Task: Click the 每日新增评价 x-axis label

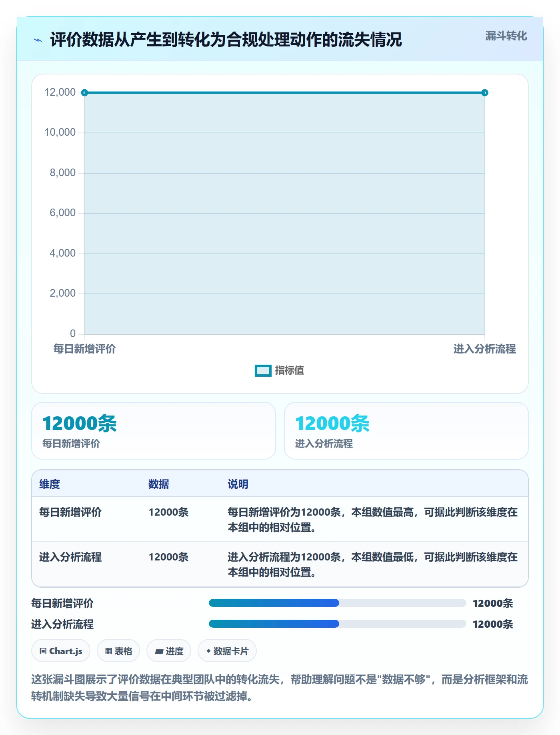Action: pyautogui.click(x=84, y=349)
